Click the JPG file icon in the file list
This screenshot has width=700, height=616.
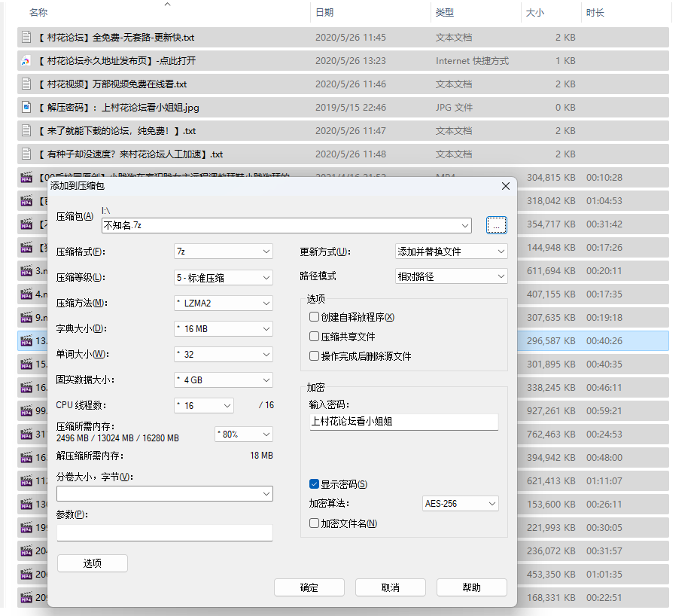[x=26, y=107]
